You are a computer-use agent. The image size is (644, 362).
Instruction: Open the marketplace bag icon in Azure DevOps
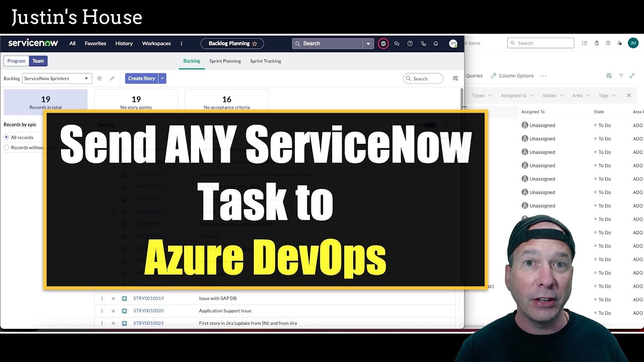(597, 43)
